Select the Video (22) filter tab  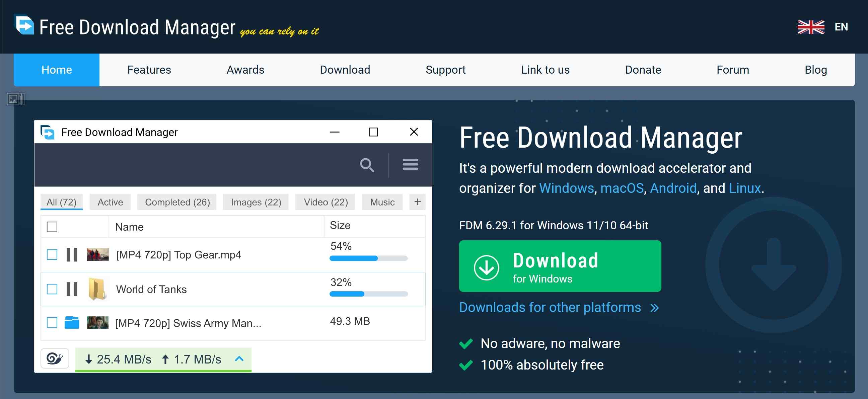click(325, 202)
